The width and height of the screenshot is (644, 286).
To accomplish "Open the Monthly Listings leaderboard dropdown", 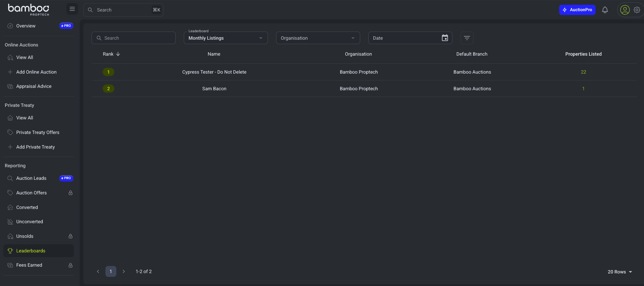I will pos(226,38).
